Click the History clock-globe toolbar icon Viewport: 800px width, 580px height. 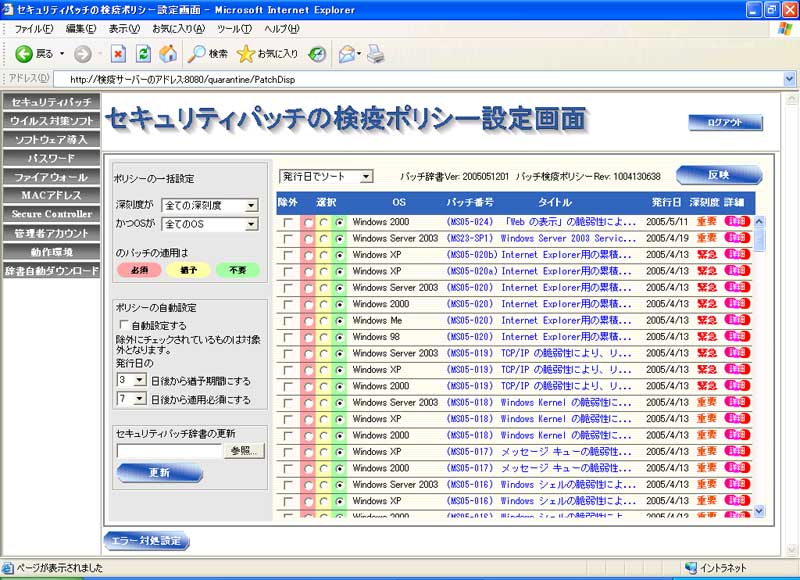pyautogui.click(x=317, y=54)
